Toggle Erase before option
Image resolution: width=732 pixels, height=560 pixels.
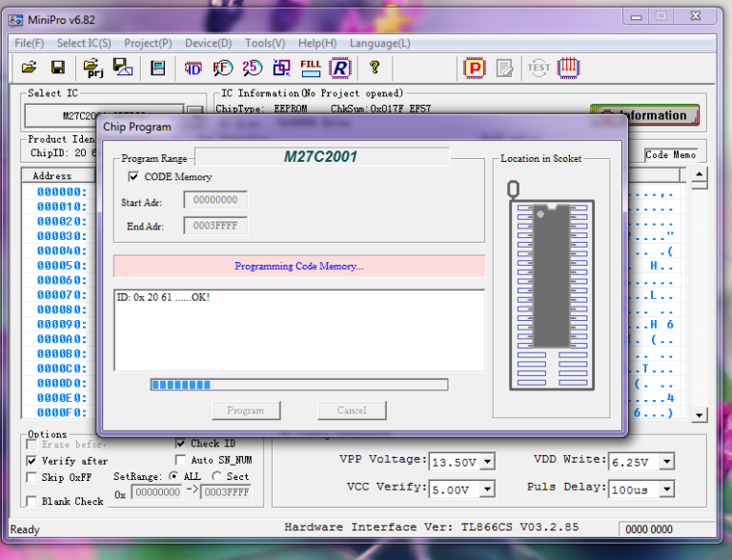31,444
